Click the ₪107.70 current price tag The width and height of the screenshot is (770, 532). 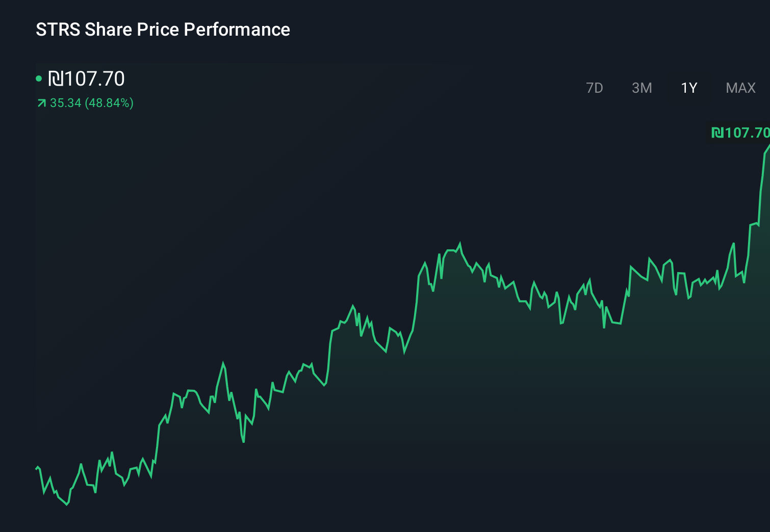[x=739, y=132]
